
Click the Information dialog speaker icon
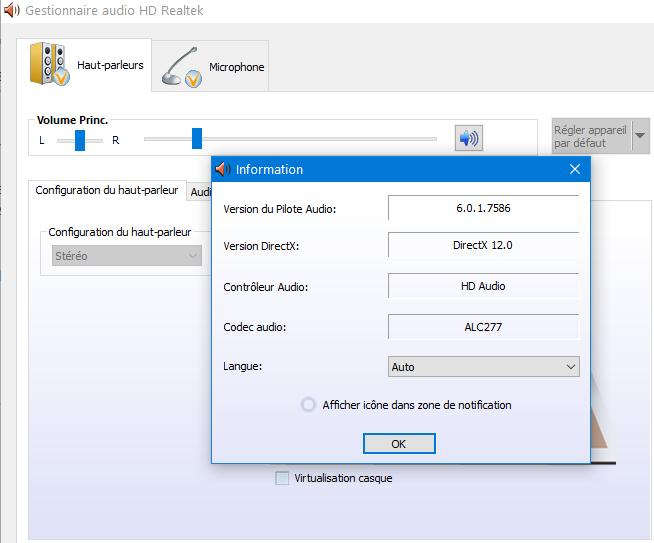(x=223, y=169)
